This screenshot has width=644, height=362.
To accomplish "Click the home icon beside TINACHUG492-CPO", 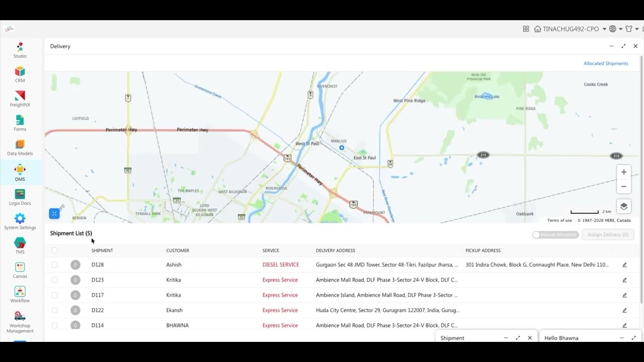I will (538, 29).
